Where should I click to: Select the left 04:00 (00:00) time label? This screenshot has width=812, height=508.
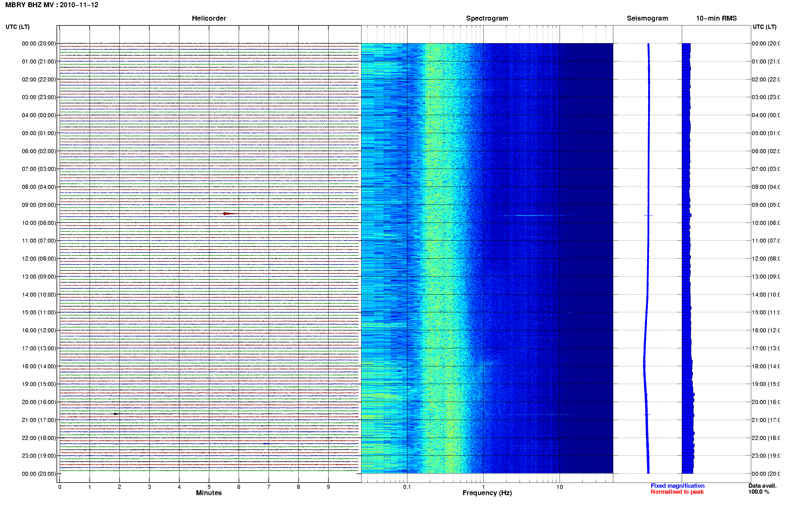point(39,115)
